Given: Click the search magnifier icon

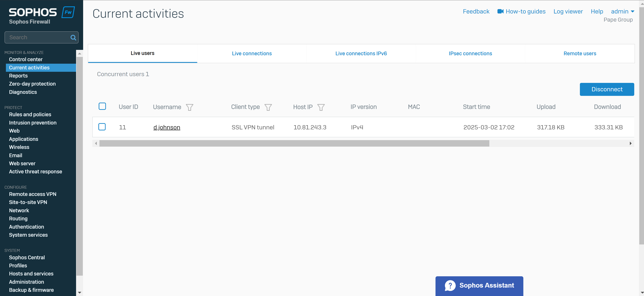Looking at the screenshot, I should coord(73,38).
